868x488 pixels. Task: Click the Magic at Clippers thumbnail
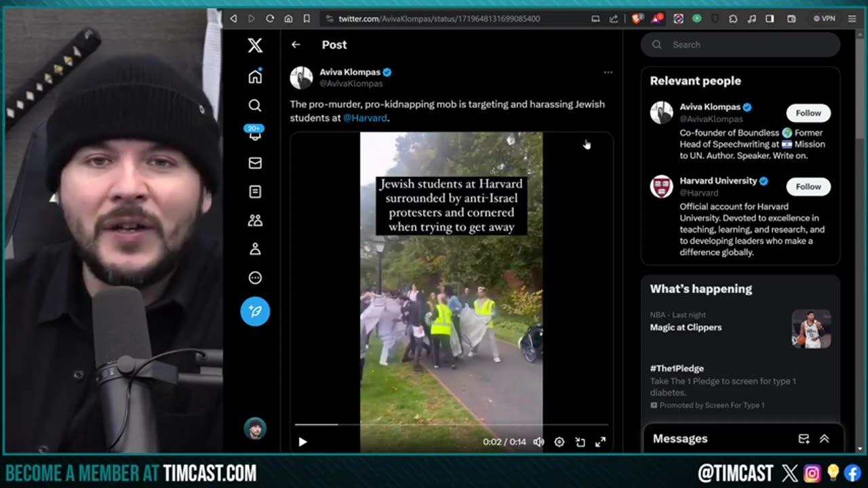tap(811, 329)
